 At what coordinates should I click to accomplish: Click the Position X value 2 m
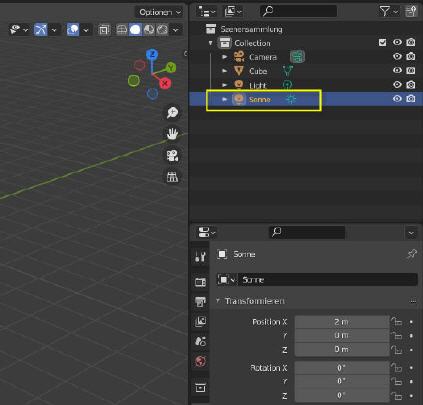[x=342, y=322]
